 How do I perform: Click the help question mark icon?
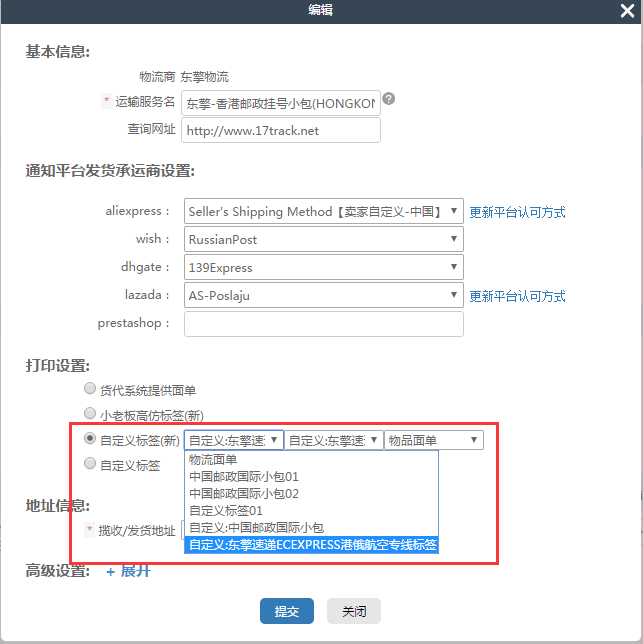(389, 99)
